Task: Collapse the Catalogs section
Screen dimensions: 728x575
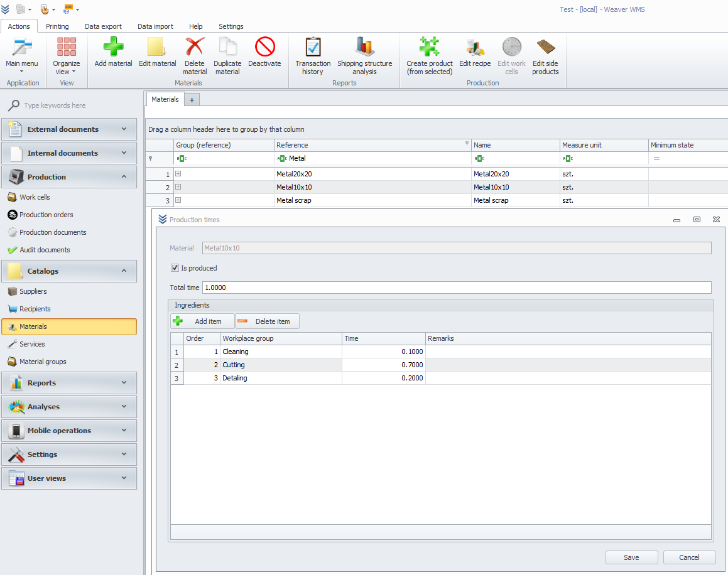Action: (x=69, y=271)
